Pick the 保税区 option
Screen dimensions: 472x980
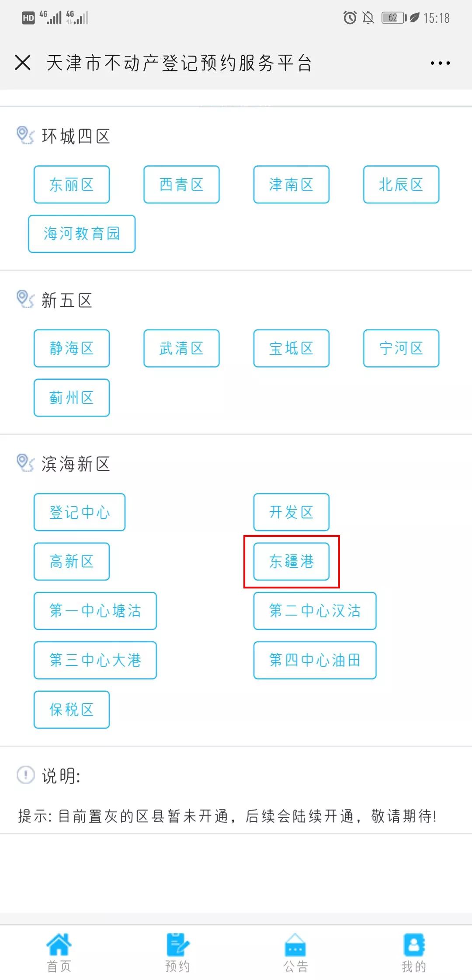click(x=72, y=710)
